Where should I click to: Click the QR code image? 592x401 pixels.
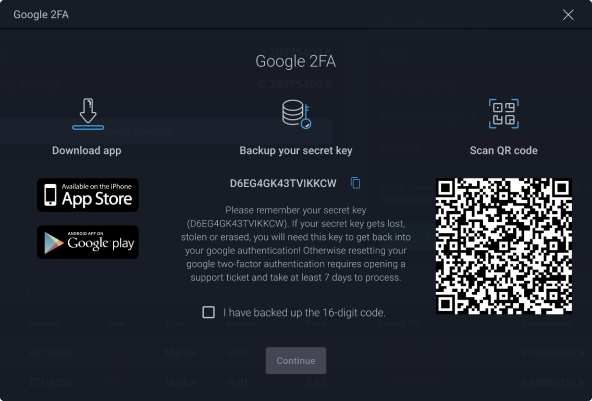pos(504,246)
